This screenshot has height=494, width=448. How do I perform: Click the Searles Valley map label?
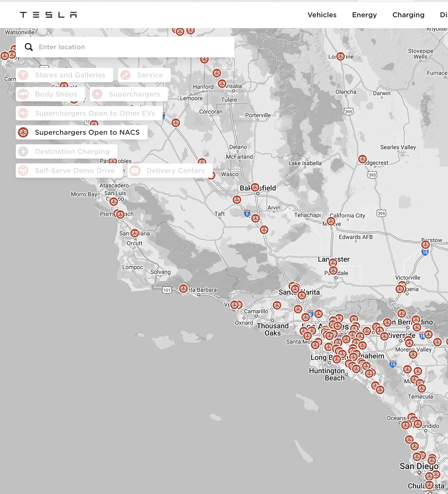coord(398,147)
